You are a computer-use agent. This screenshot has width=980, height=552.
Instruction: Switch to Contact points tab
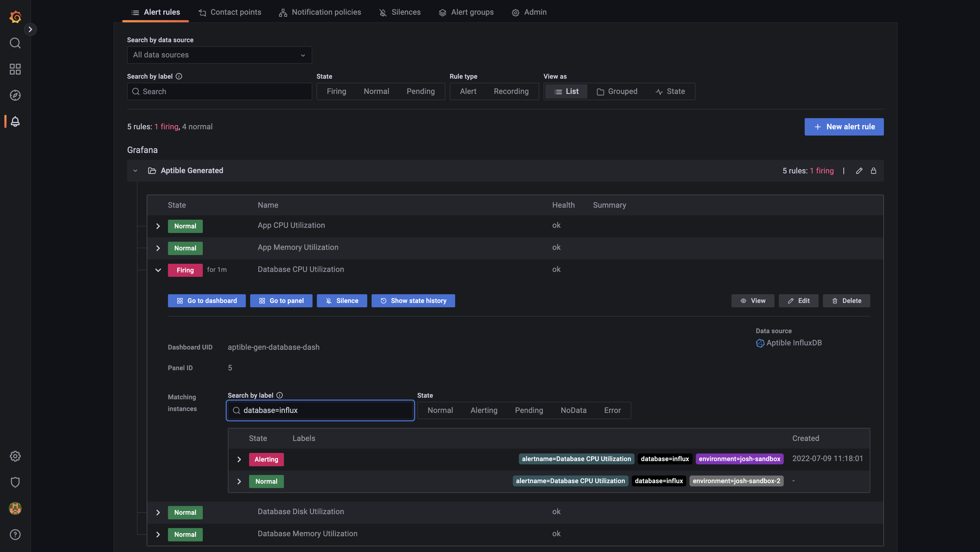[230, 12]
